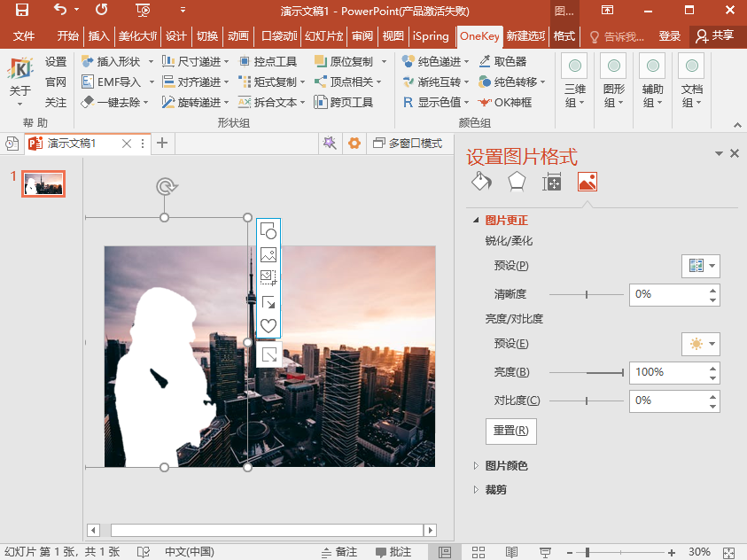Switch to the 设计 ribbon tab
Screen dimensions: 747x560
[x=176, y=35]
